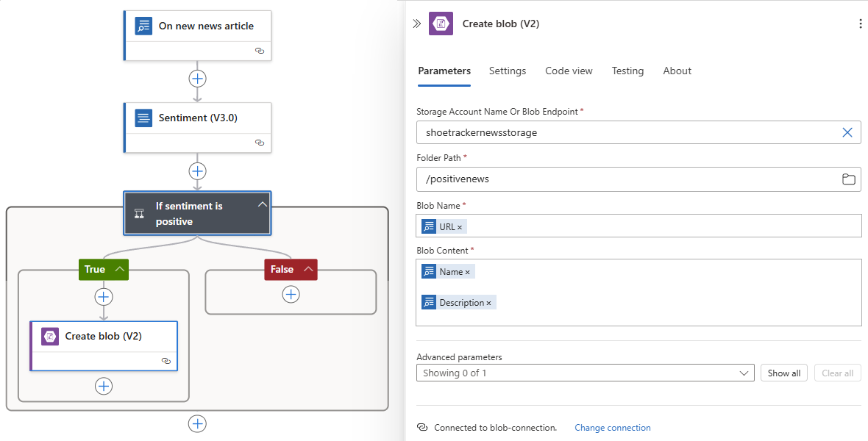Click the Create blob (V2) icon on the canvas card

pos(49,336)
